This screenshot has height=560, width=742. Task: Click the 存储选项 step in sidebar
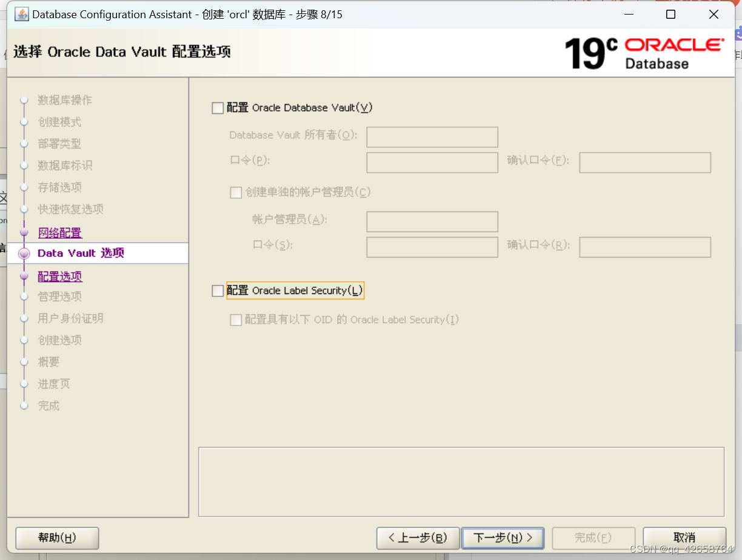pyautogui.click(x=59, y=187)
